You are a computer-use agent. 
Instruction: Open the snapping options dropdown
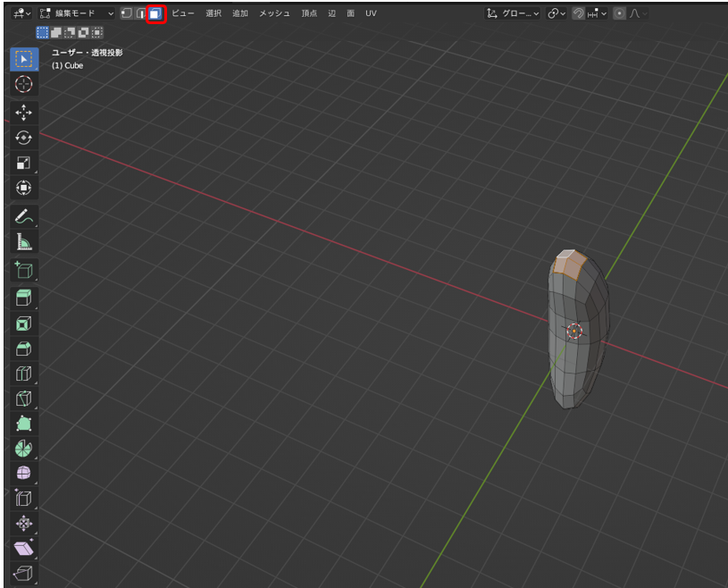coord(597,13)
